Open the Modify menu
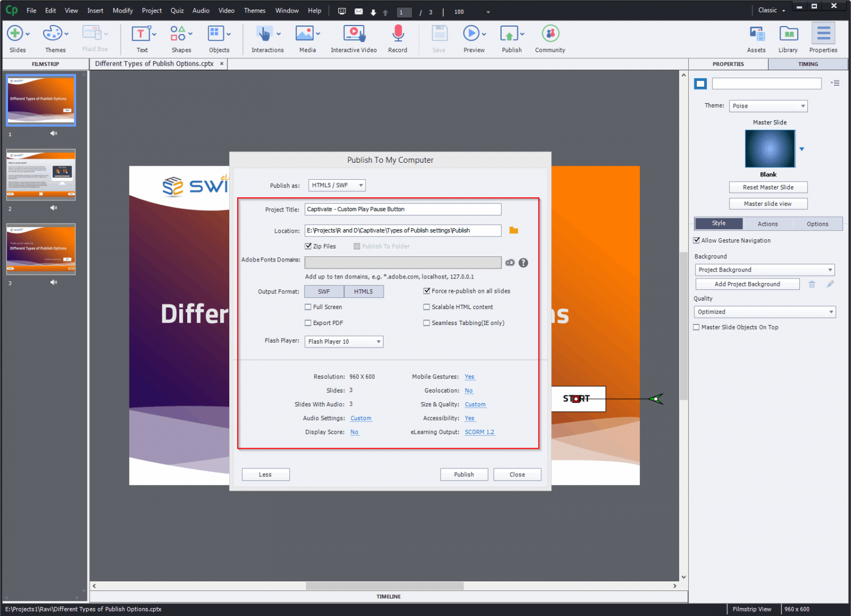Screen dimensions: 851x616 (x=123, y=11)
